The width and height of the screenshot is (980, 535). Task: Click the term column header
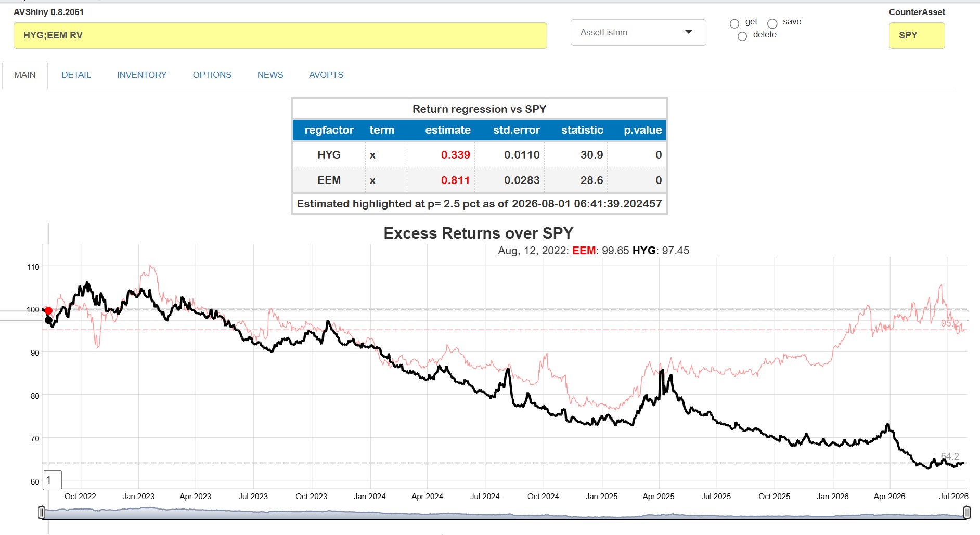click(x=382, y=130)
